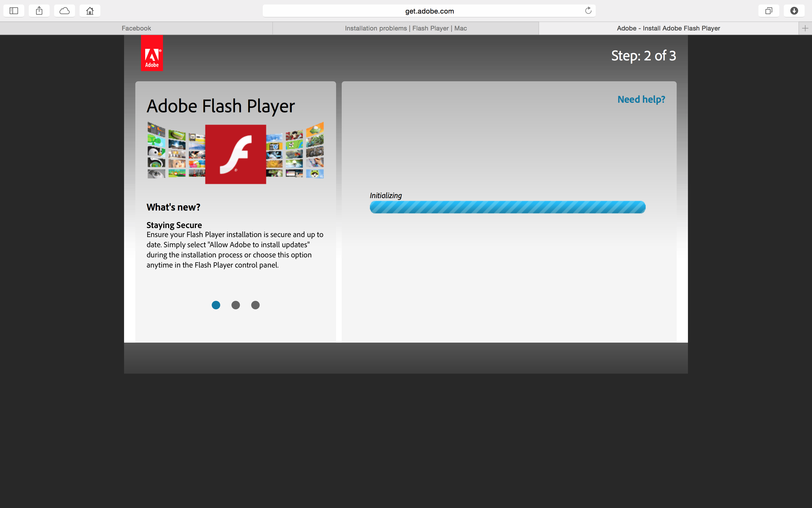Click the Initializing progress bar
This screenshot has width=812, height=508.
[x=508, y=207]
